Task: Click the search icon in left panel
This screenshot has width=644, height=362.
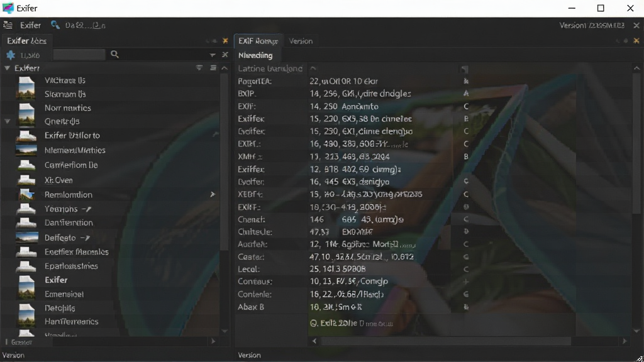Action: 114,55
